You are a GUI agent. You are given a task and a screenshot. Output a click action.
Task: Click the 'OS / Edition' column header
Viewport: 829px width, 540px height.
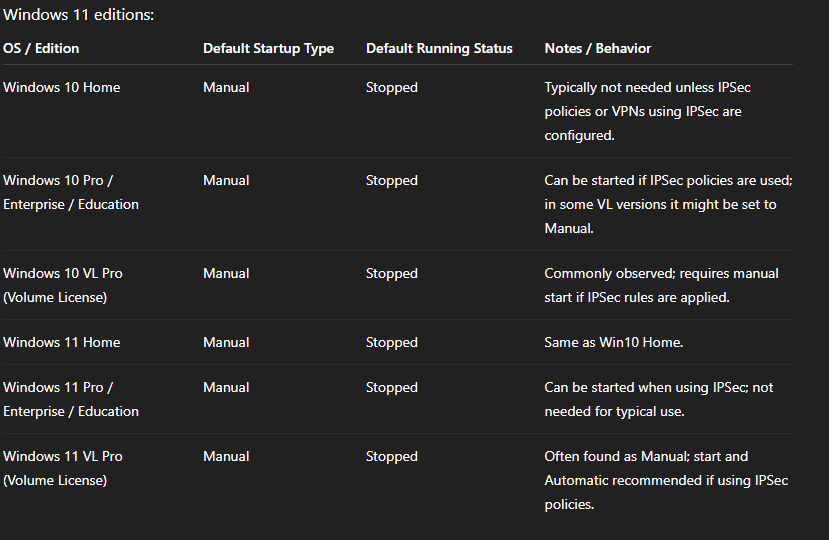pos(41,48)
